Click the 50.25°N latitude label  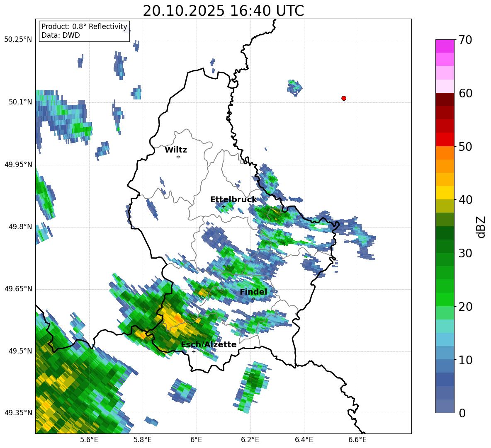coord(18,40)
